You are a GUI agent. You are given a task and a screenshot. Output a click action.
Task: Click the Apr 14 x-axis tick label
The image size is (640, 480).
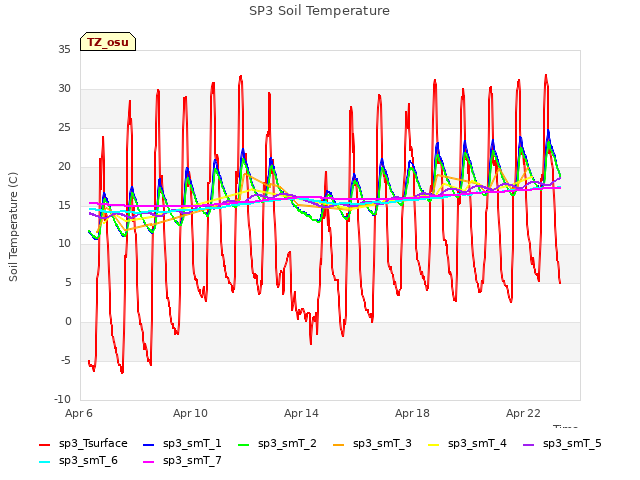click(301, 413)
